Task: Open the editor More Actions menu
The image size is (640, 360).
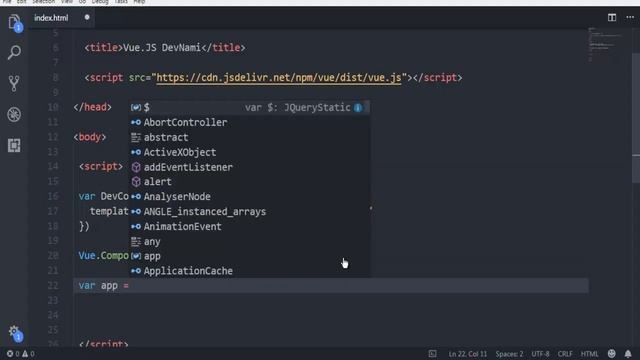Action: [630, 18]
